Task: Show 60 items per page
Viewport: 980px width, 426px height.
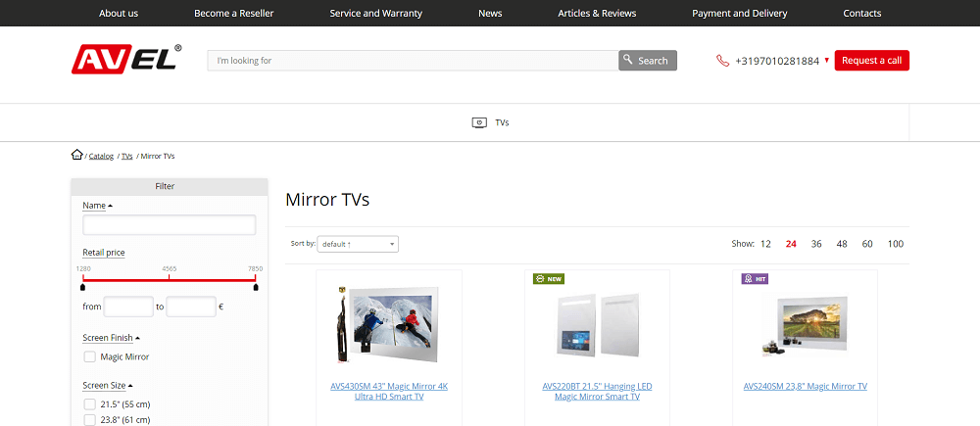Action: [x=867, y=244]
